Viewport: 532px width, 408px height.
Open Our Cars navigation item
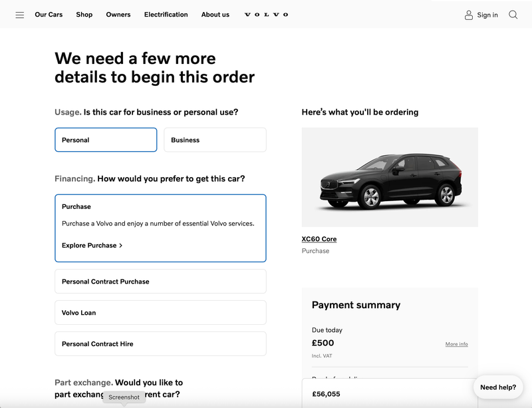[49, 14]
